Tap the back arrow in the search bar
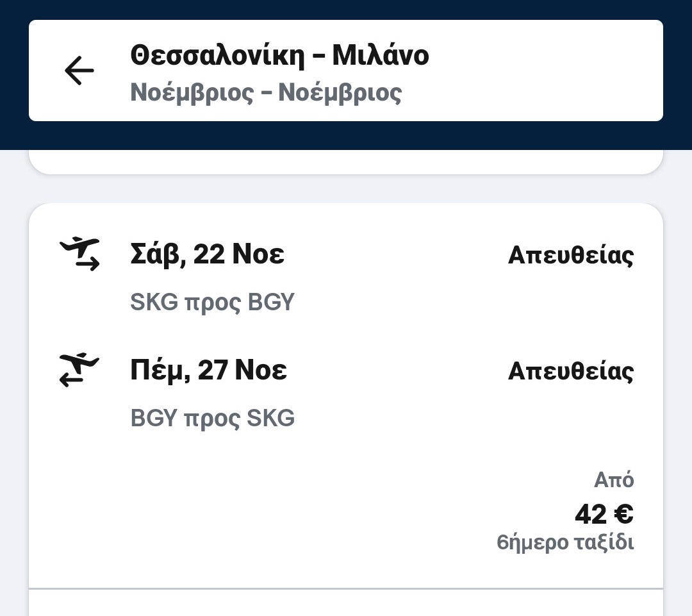Screen dimensions: 692x616 point(79,71)
